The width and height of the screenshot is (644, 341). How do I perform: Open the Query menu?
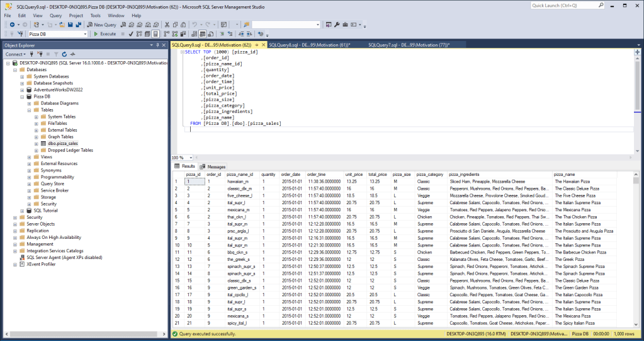(x=55, y=15)
